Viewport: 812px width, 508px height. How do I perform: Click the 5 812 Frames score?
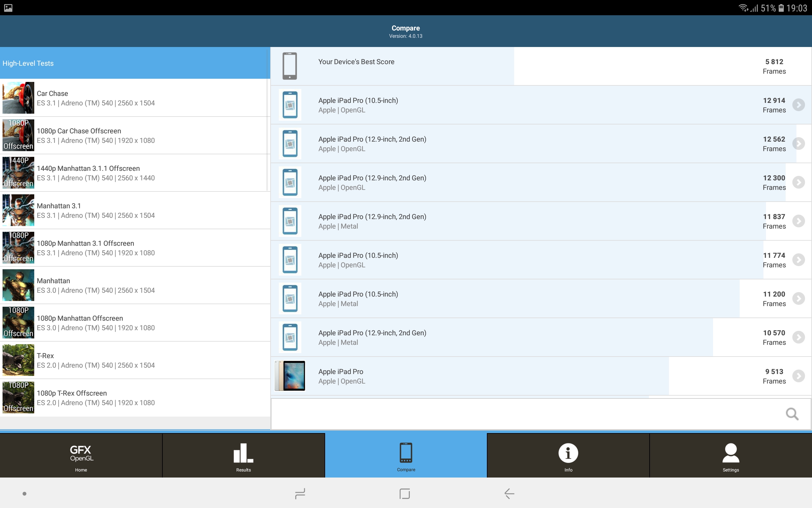pyautogui.click(x=774, y=66)
